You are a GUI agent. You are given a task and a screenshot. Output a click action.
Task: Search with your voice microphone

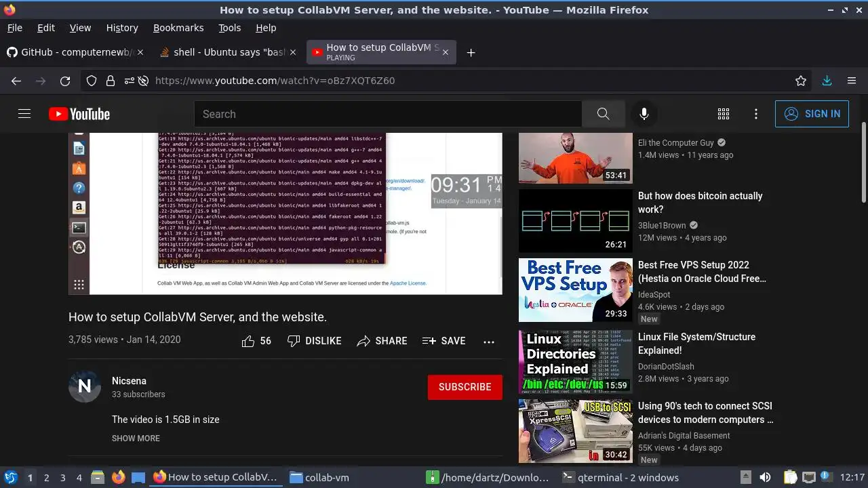[x=644, y=114]
